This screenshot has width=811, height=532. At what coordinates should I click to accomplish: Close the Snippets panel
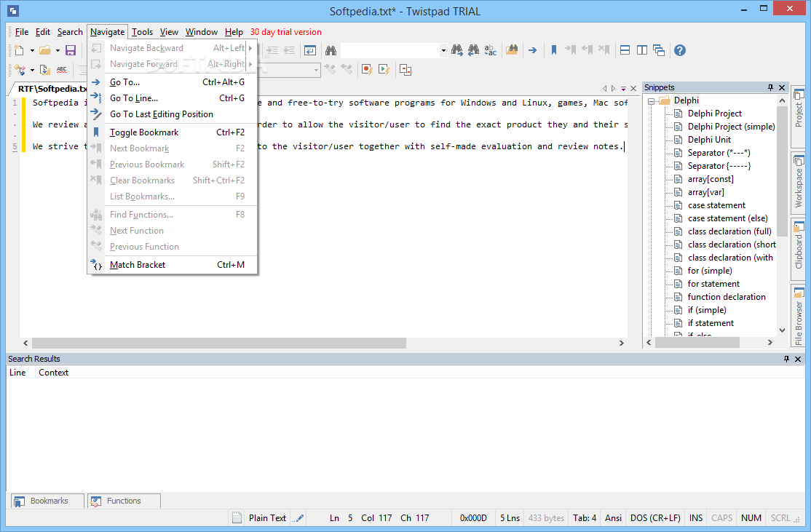(782, 87)
